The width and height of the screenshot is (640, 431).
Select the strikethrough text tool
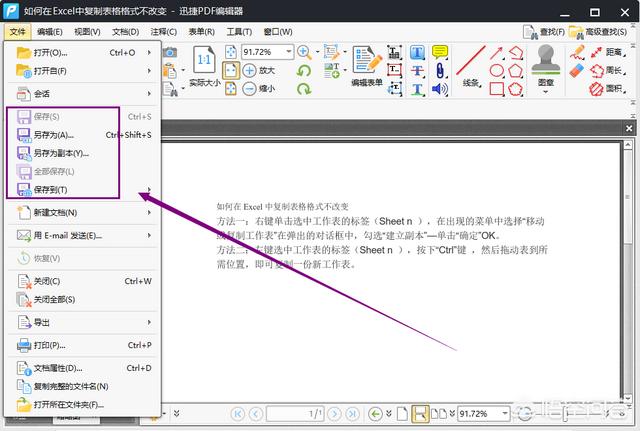[417, 70]
